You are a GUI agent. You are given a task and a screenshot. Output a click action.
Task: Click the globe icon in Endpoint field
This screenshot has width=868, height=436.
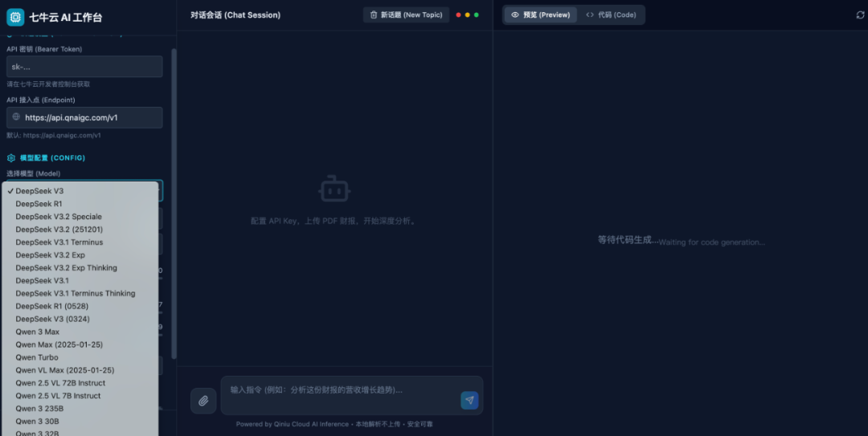pos(16,117)
